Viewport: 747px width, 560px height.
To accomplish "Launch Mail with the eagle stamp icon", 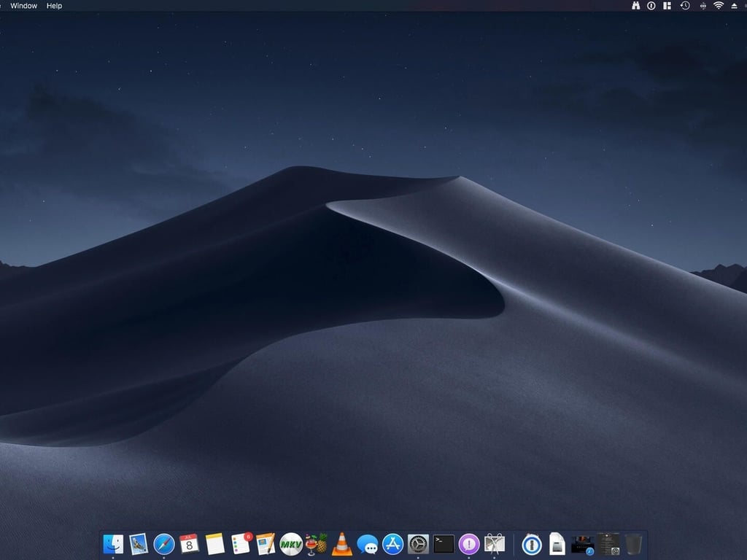I will tap(138, 544).
